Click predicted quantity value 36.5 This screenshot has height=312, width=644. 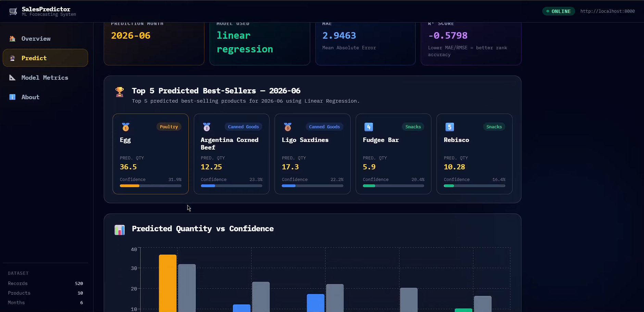[128, 167]
